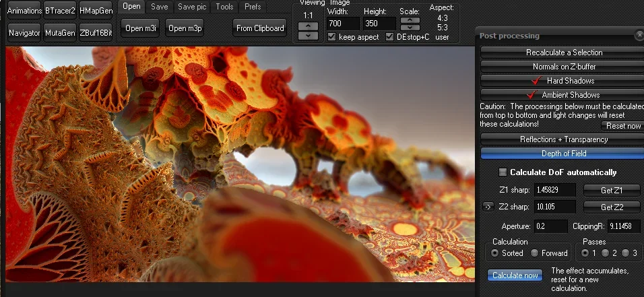
Task: Click the arrow button beside Z2 sharp
Action: tap(489, 207)
